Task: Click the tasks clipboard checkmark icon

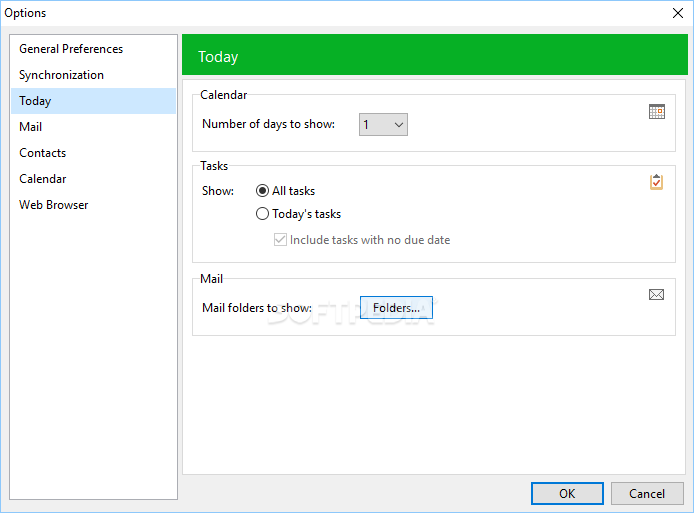Action: (656, 182)
